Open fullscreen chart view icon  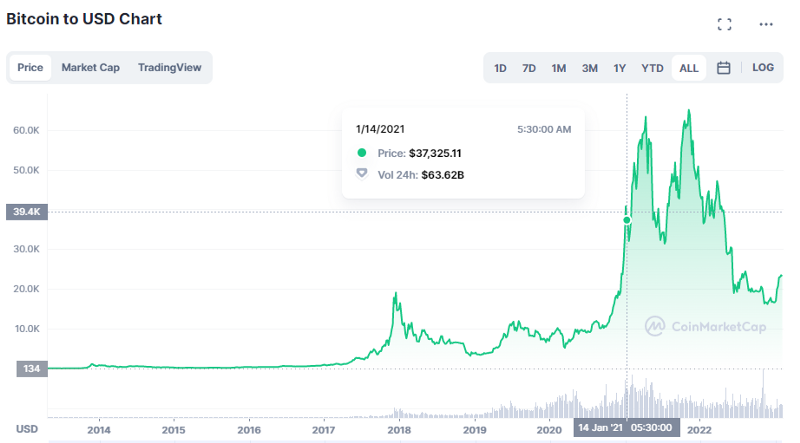click(725, 24)
